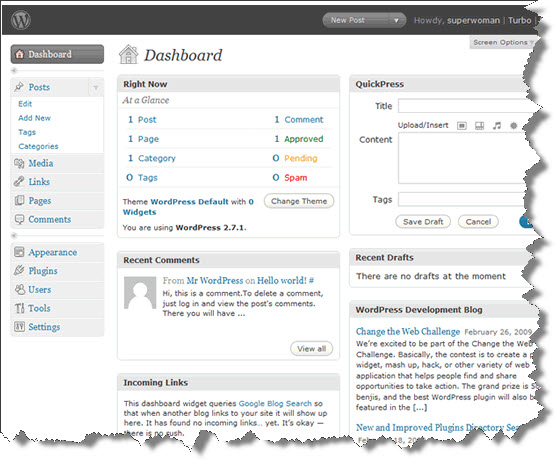Click the Pages icon in sidebar
The height and width of the screenshot is (461, 556).
(19, 200)
